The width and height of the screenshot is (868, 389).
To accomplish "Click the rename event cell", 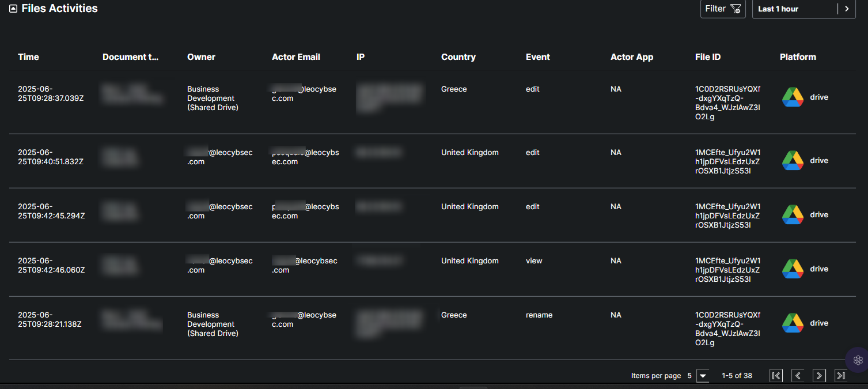I will [539, 315].
